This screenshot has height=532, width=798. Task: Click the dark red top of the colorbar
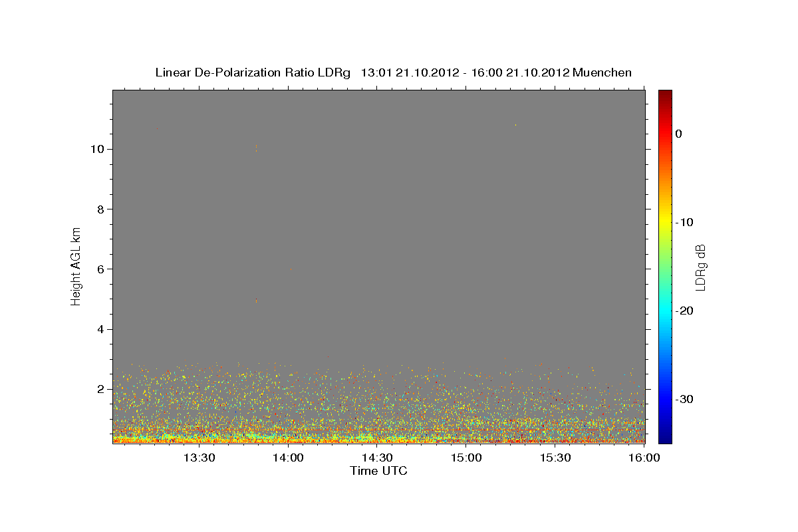[x=665, y=94]
